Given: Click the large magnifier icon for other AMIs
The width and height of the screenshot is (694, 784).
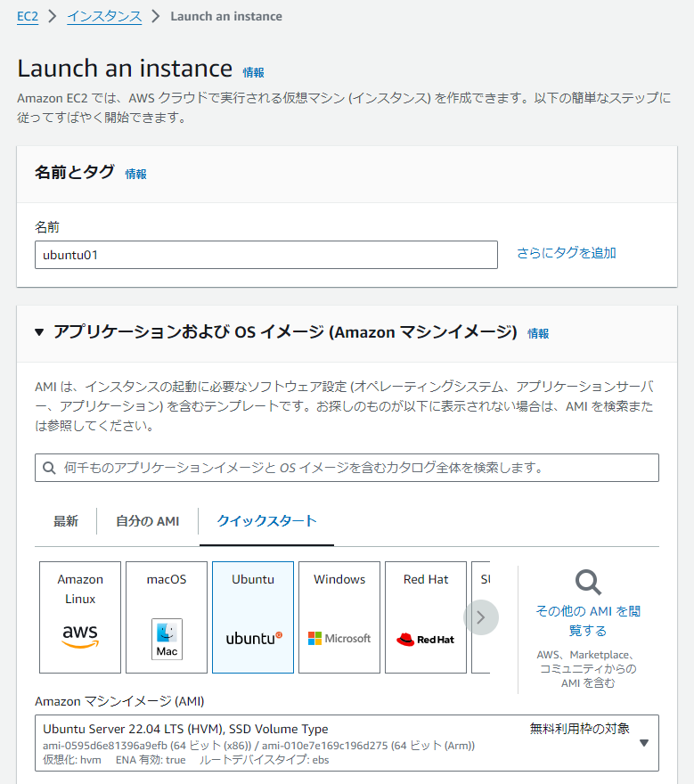Looking at the screenshot, I should click(x=588, y=583).
